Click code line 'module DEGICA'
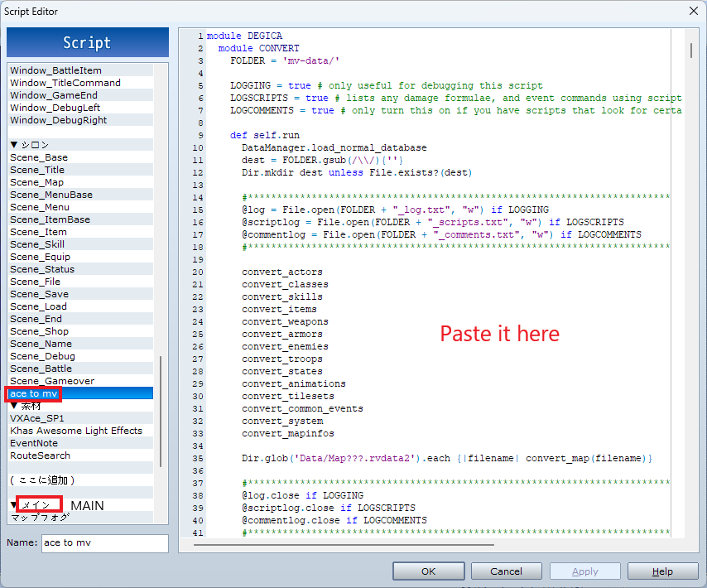This screenshot has height=588, width=707. pyautogui.click(x=244, y=36)
